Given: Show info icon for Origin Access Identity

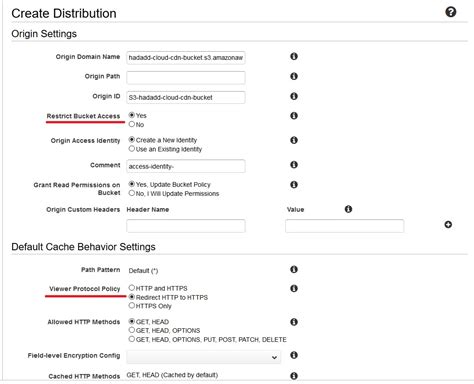Looking at the screenshot, I should click(x=294, y=140).
